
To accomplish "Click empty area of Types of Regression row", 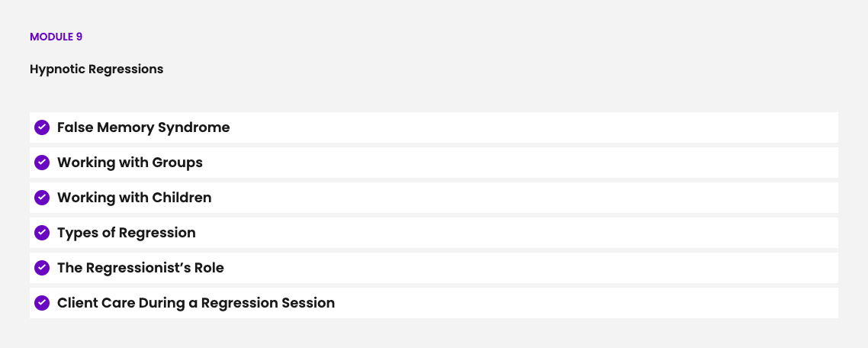I will [x=534, y=233].
